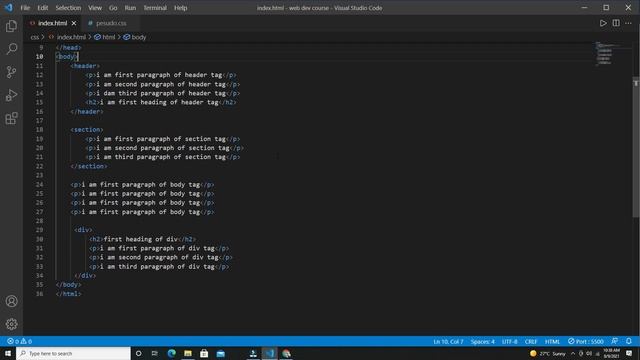Click Ln 10, Col 7 in status bar
Image resolution: width=640 pixels, height=360 pixels.
coord(448,341)
